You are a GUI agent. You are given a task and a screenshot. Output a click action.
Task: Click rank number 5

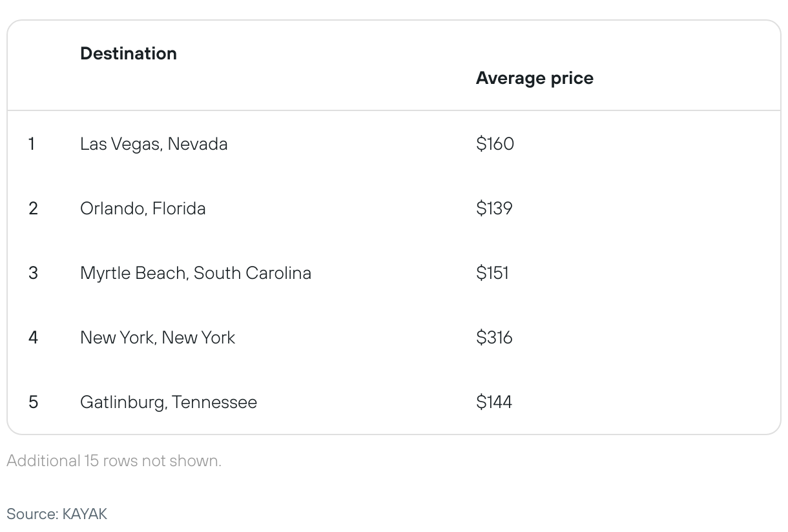[x=33, y=402]
